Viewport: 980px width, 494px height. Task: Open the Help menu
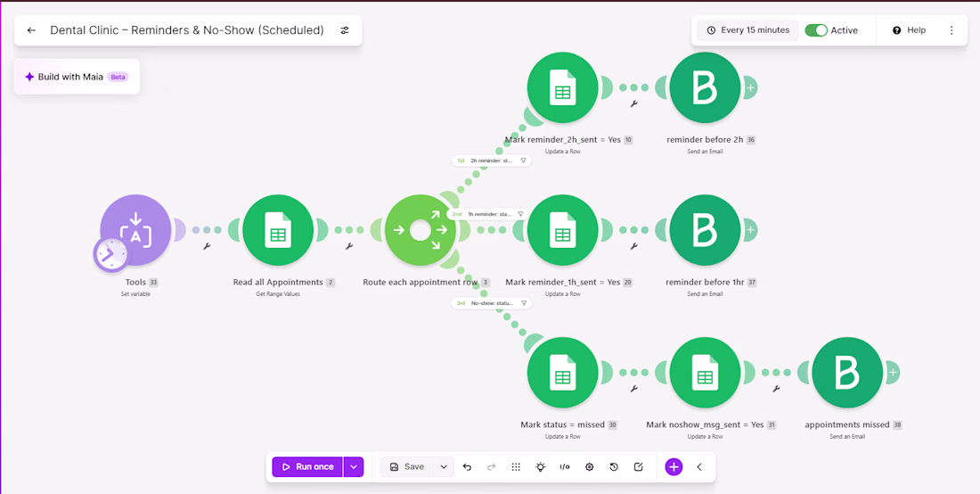[909, 30]
